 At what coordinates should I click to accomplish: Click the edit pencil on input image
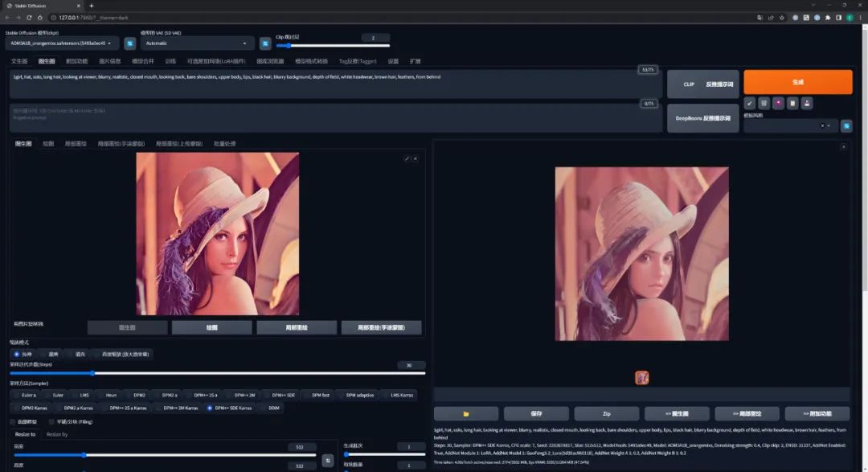[407, 158]
